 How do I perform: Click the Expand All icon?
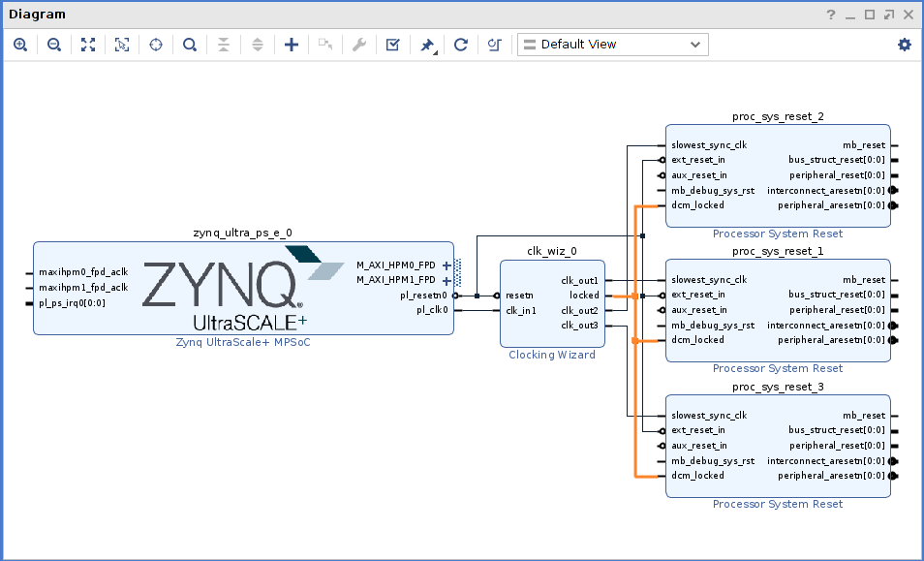[258, 45]
